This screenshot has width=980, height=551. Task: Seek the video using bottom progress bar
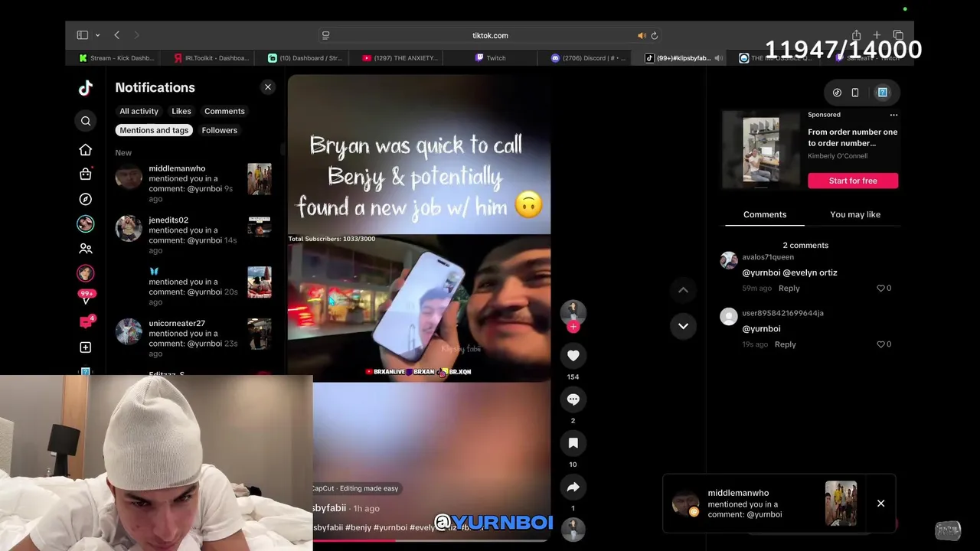pos(431,540)
